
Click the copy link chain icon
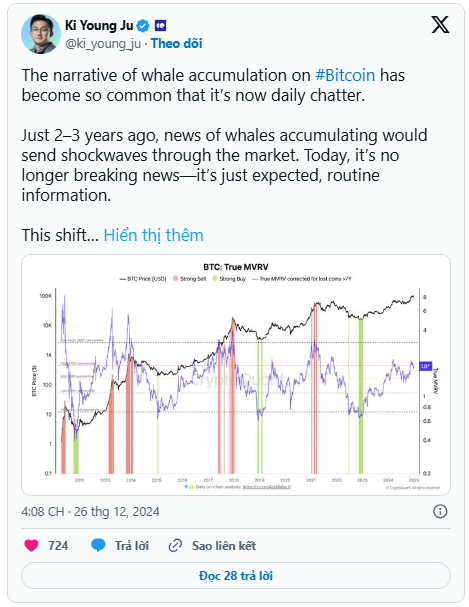click(175, 545)
